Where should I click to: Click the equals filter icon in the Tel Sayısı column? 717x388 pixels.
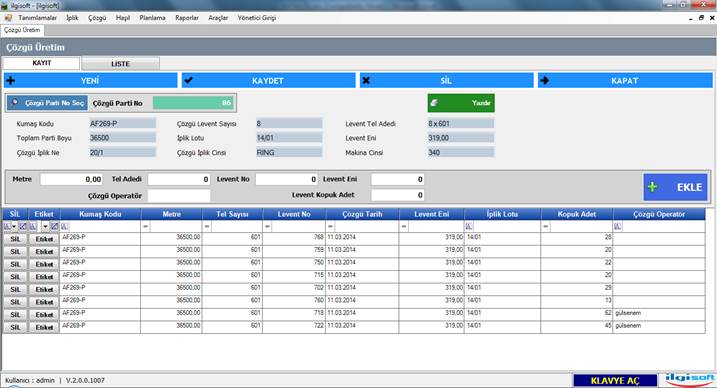tap(207, 226)
